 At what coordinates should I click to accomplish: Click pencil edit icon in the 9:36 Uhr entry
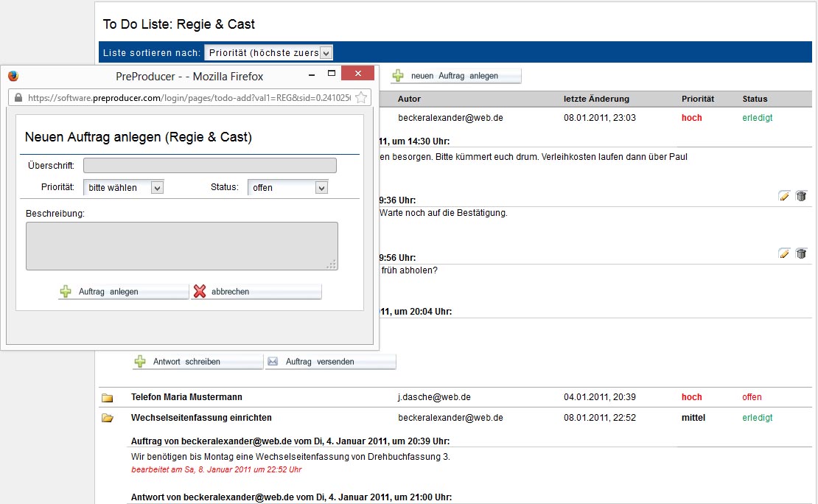coord(784,196)
